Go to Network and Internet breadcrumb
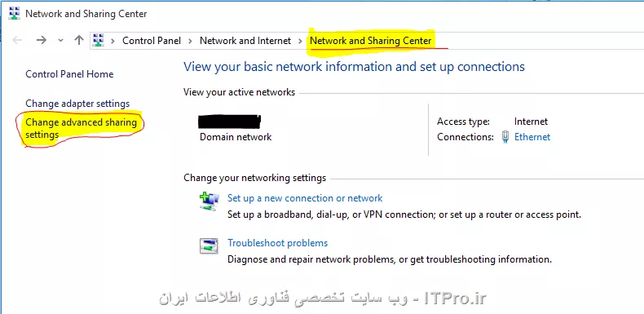 [245, 41]
